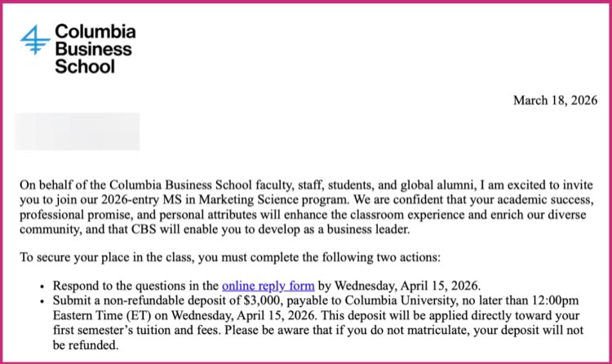Click the word School in the logo

tap(85, 67)
